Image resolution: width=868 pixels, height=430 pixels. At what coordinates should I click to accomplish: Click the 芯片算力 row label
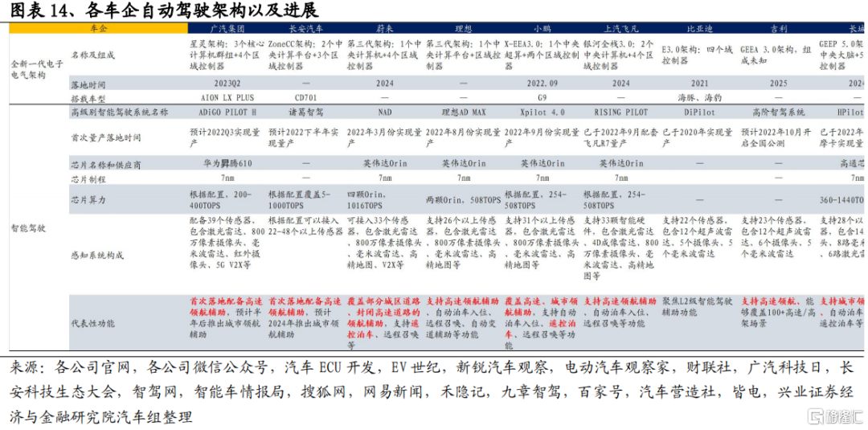[x=88, y=199]
